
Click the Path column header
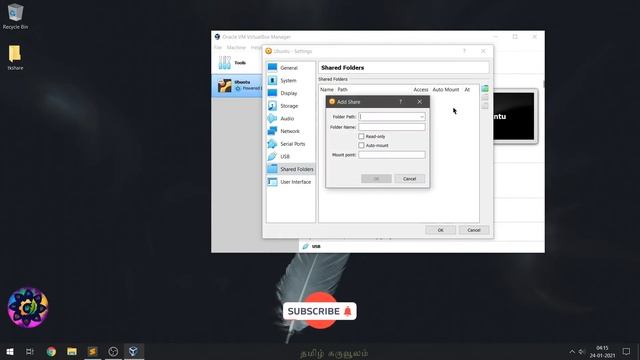click(342, 89)
